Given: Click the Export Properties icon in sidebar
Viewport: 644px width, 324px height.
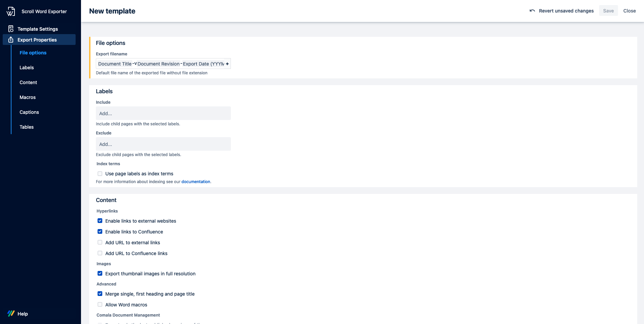Looking at the screenshot, I should tap(11, 40).
